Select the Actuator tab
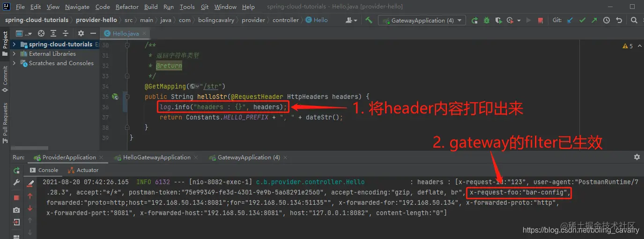Image resolution: width=644 pixels, height=239 pixels. coord(83,170)
